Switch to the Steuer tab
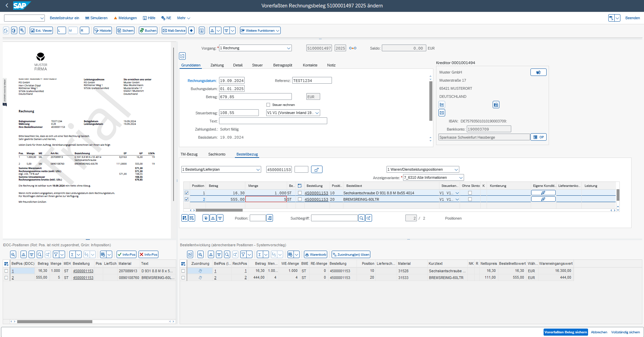This screenshot has height=337, width=644. tap(257, 65)
